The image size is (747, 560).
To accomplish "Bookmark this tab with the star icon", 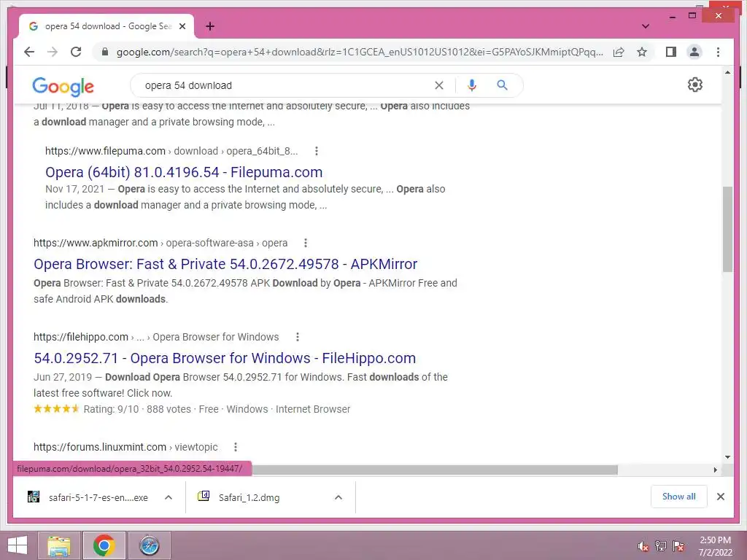I will click(x=642, y=52).
